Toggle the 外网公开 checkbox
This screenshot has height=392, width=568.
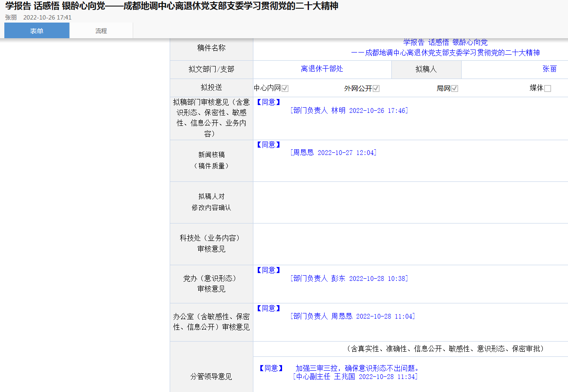click(x=376, y=89)
